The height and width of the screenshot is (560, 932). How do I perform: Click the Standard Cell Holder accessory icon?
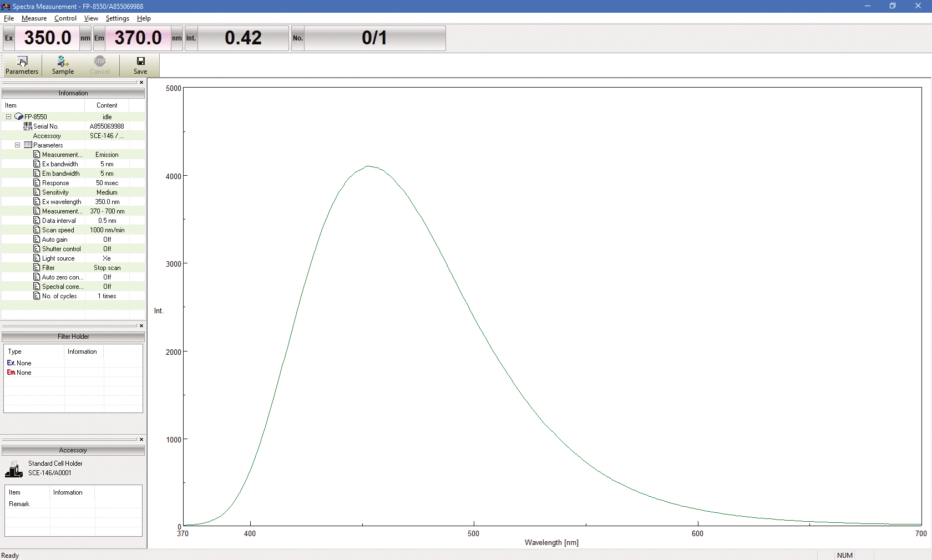tap(14, 469)
